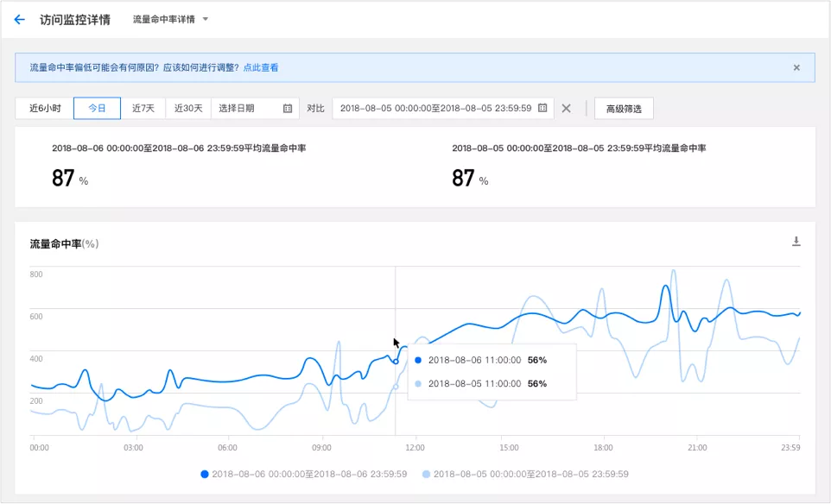831x504 pixels.
Task: Click the 400 y-axis label
Action: tap(36, 359)
